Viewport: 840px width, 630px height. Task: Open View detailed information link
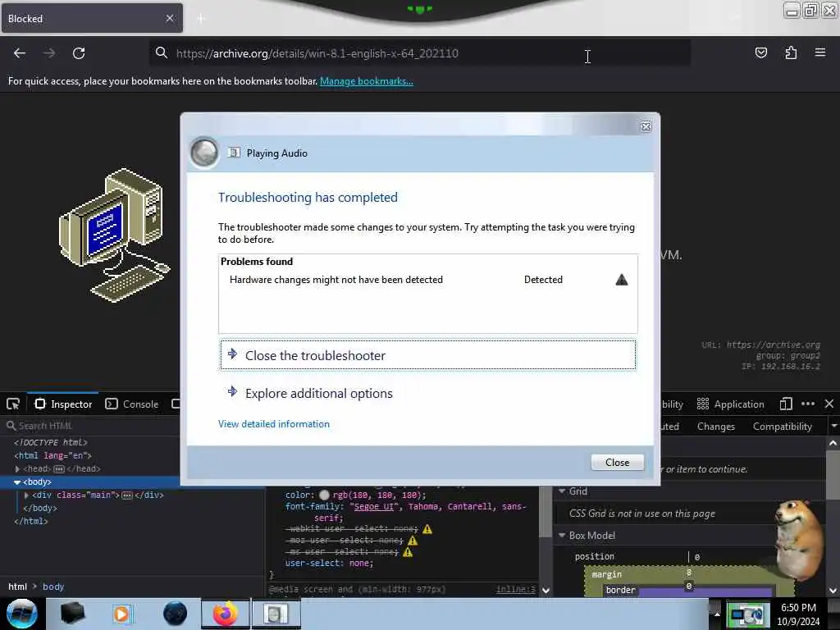point(274,424)
